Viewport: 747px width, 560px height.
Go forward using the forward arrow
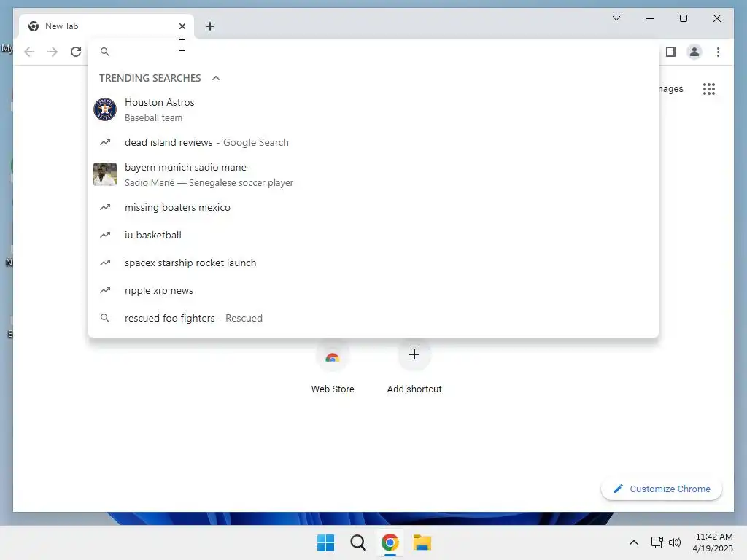(x=53, y=52)
